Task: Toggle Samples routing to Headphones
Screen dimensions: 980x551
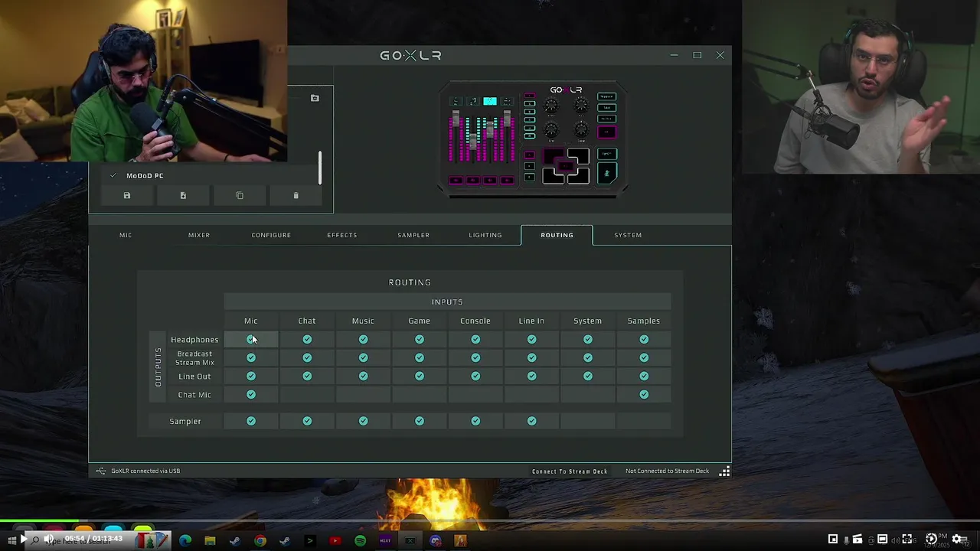Action: point(644,339)
